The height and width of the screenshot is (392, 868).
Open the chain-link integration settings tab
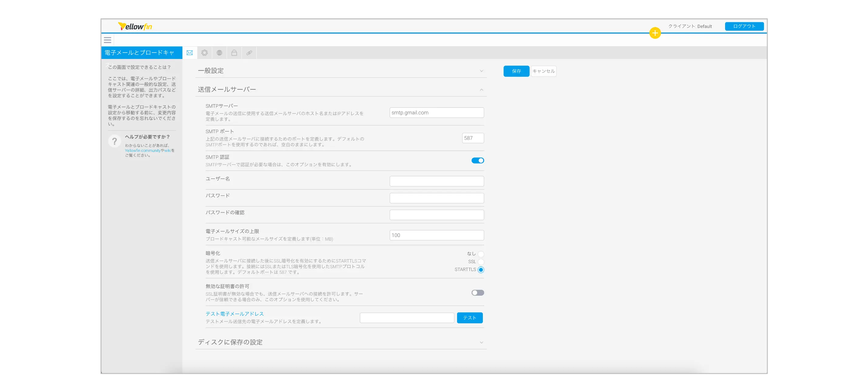[249, 53]
